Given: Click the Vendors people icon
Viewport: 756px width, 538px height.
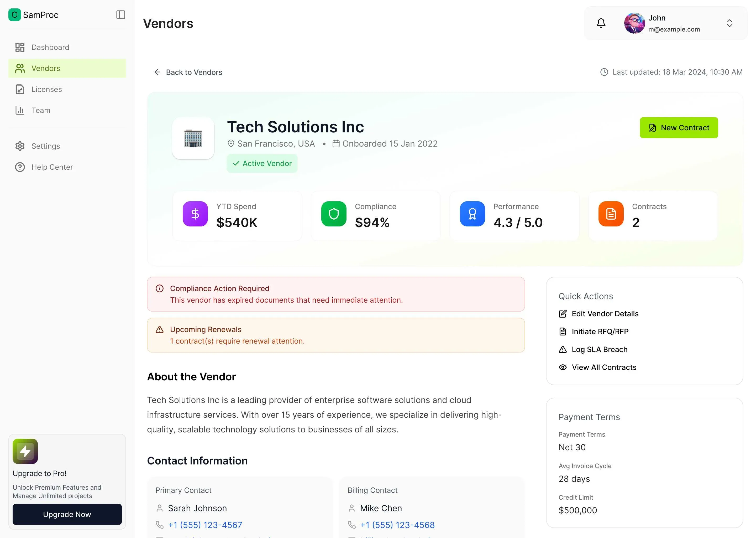Looking at the screenshot, I should click(20, 68).
